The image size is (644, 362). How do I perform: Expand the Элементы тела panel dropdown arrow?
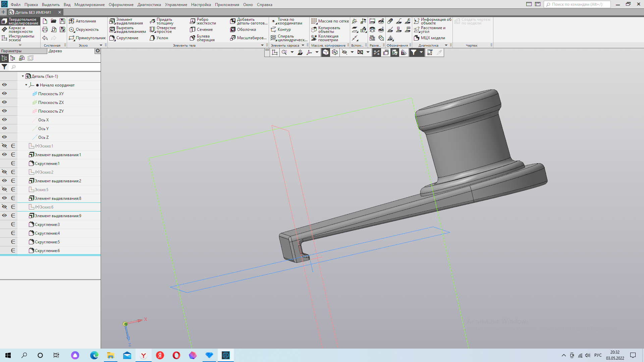262,45
